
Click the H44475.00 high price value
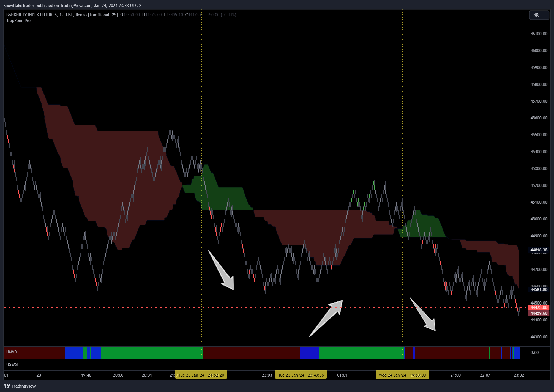point(152,15)
